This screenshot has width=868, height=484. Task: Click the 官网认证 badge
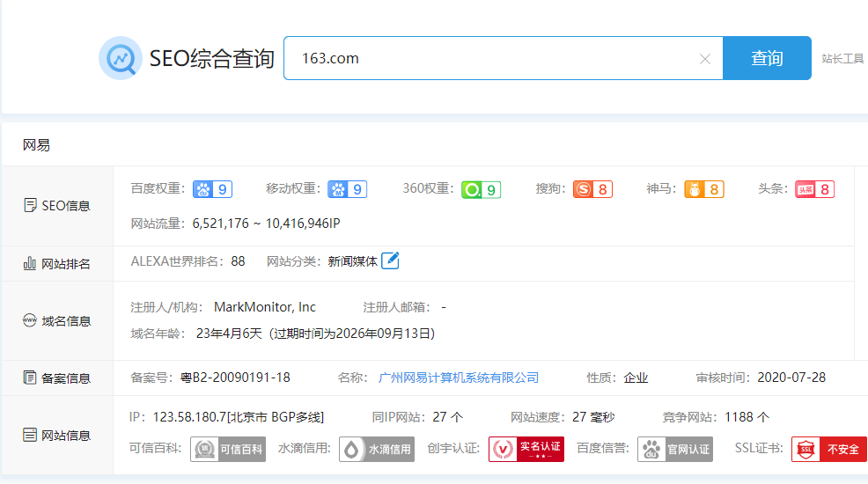click(x=675, y=449)
